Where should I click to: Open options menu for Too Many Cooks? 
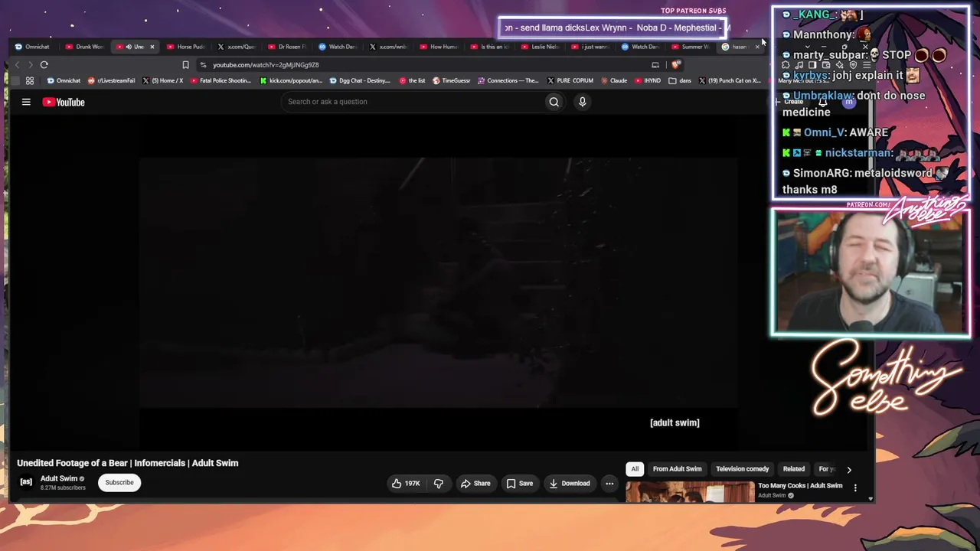855,487
